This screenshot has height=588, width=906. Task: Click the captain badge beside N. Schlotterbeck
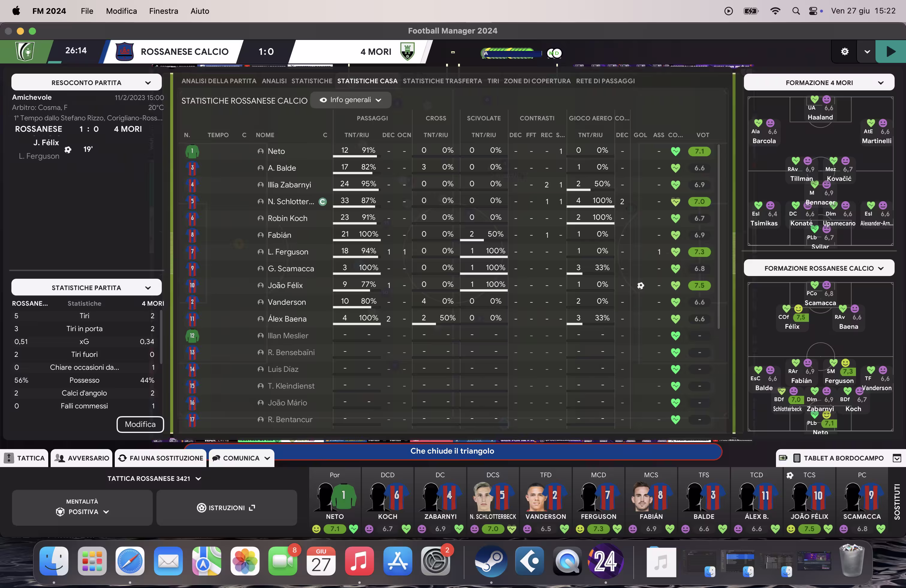click(322, 201)
